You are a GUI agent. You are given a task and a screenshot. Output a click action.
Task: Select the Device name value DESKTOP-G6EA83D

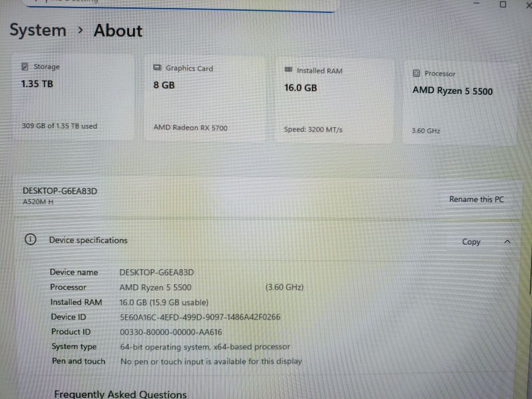click(x=156, y=272)
